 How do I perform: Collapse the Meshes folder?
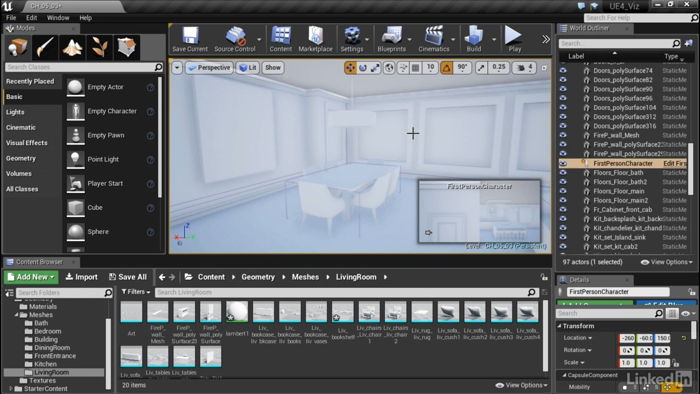pyautogui.click(x=17, y=315)
